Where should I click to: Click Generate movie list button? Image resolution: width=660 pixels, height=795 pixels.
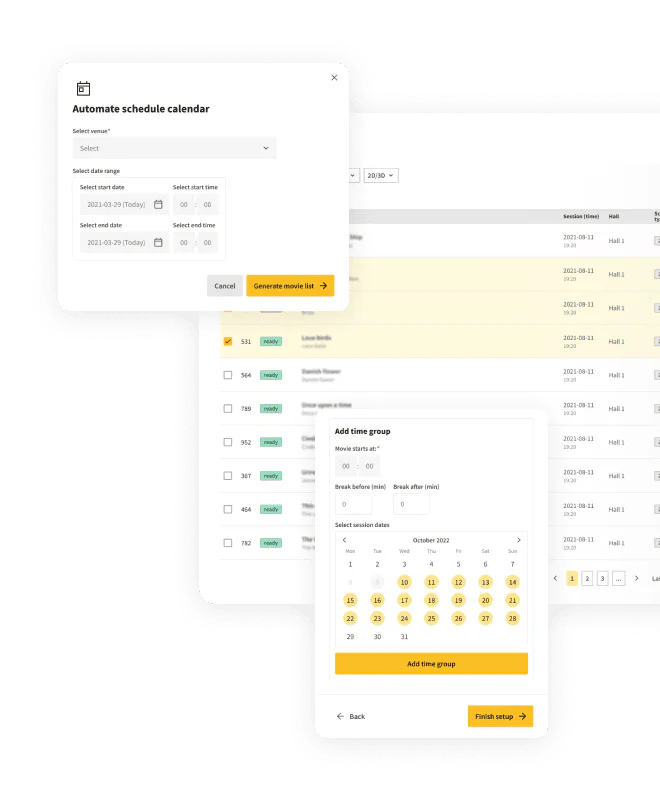tap(290, 286)
